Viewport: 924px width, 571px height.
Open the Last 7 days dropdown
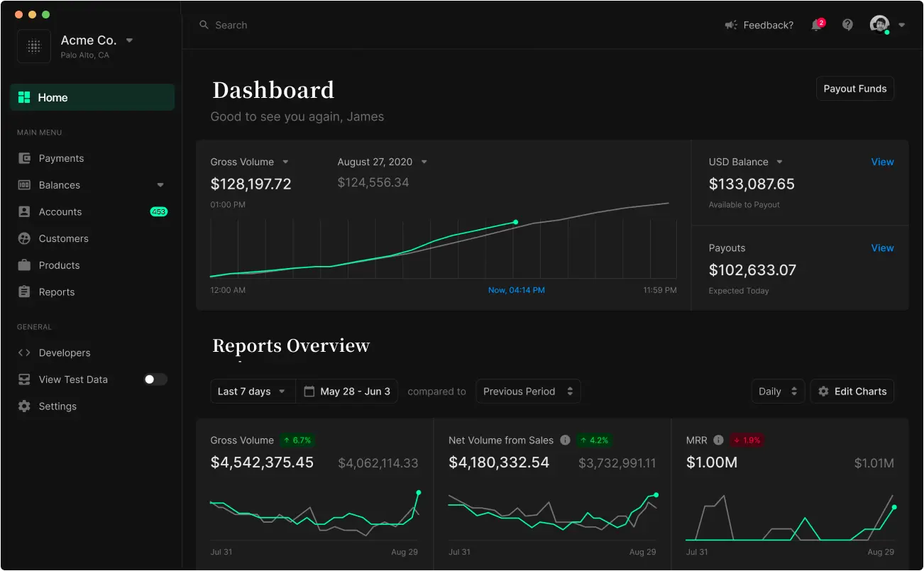tap(252, 392)
